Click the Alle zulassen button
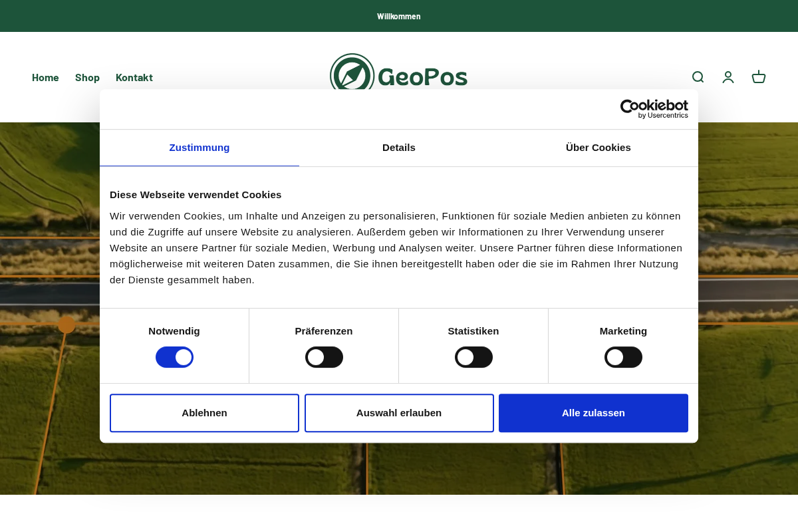The height and width of the screenshot is (532, 798). click(x=593, y=412)
